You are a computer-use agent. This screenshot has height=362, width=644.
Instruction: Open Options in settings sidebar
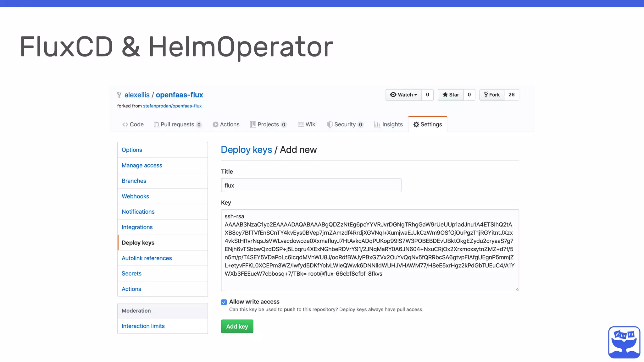163,150
